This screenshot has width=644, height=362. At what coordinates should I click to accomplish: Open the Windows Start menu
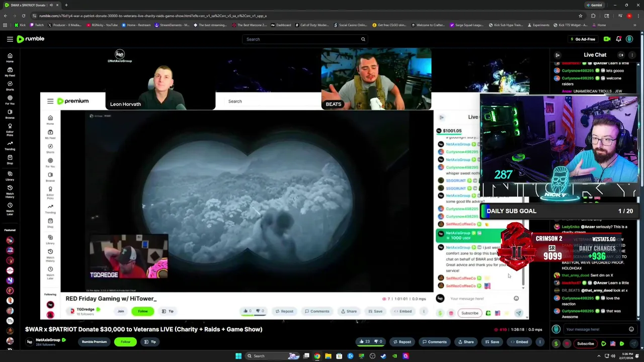click(x=238, y=356)
